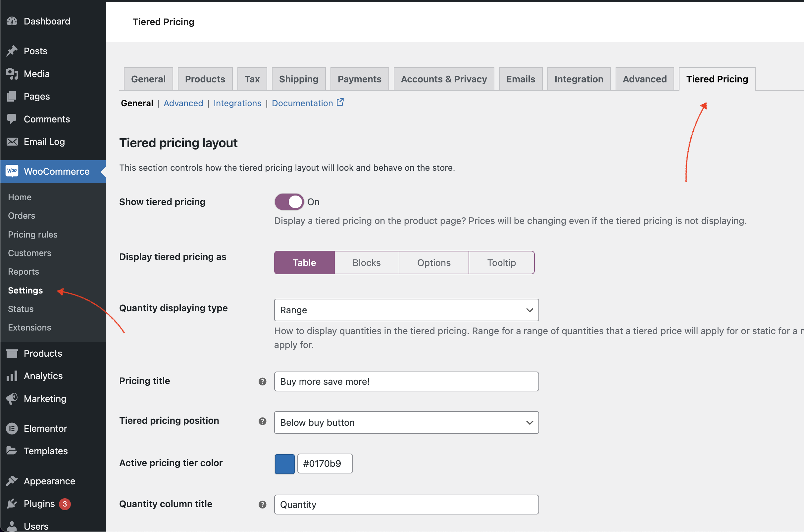The width and height of the screenshot is (804, 532).
Task: Open the WooCommerce menu icon
Action: click(x=12, y=171)
